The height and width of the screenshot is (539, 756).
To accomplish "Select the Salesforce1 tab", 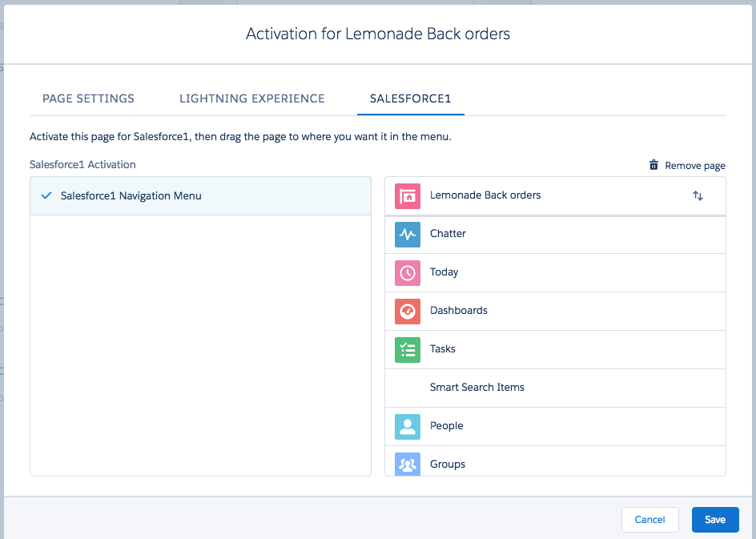I will coord(410,99).
